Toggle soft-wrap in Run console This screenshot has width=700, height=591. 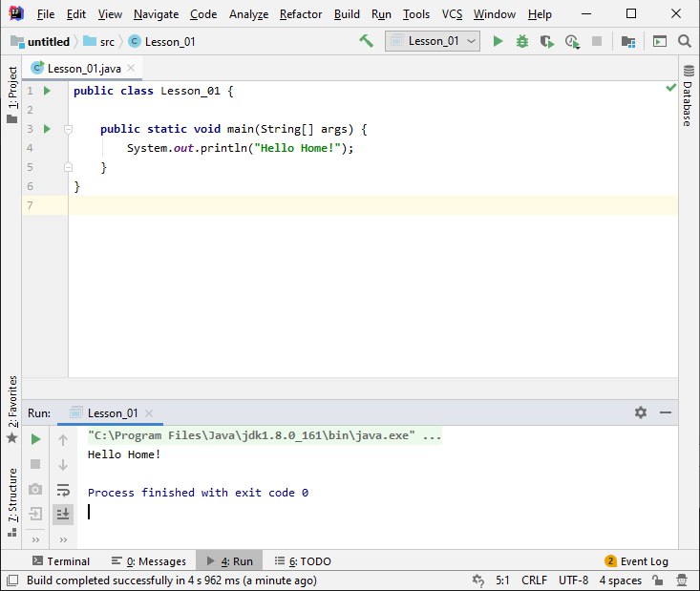point(63,490)
